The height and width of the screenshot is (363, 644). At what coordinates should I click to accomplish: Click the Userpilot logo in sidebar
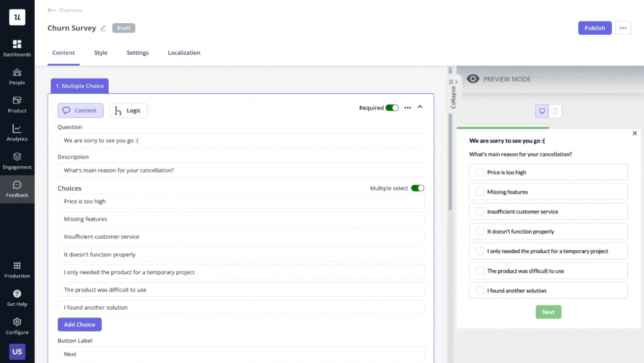[x=17, y=17]
